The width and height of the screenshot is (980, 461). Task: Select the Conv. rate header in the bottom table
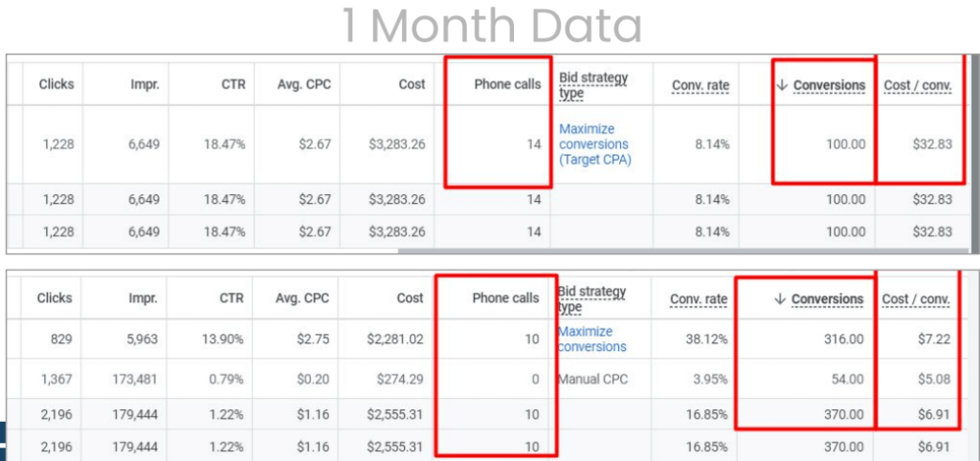click(700, 299)
